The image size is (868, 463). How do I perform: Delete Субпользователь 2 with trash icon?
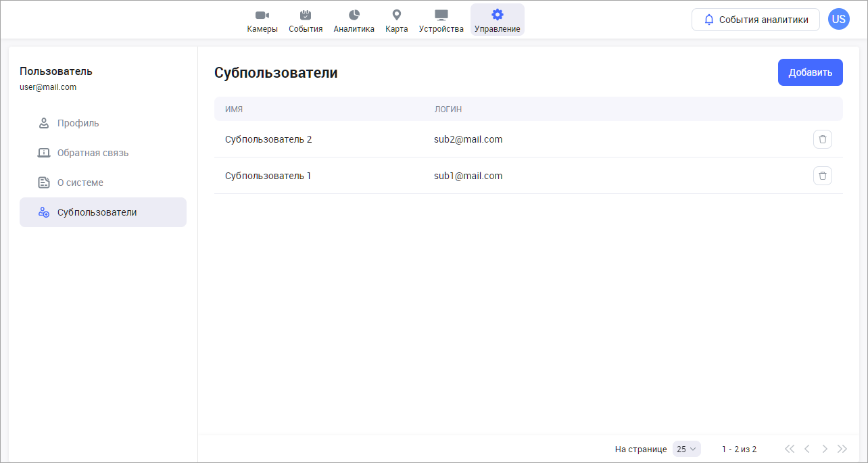click(x=822, y=139)
